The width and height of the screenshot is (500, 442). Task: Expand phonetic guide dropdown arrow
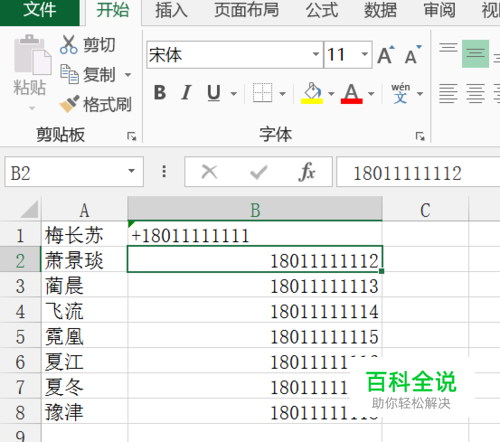coord(420,94)
